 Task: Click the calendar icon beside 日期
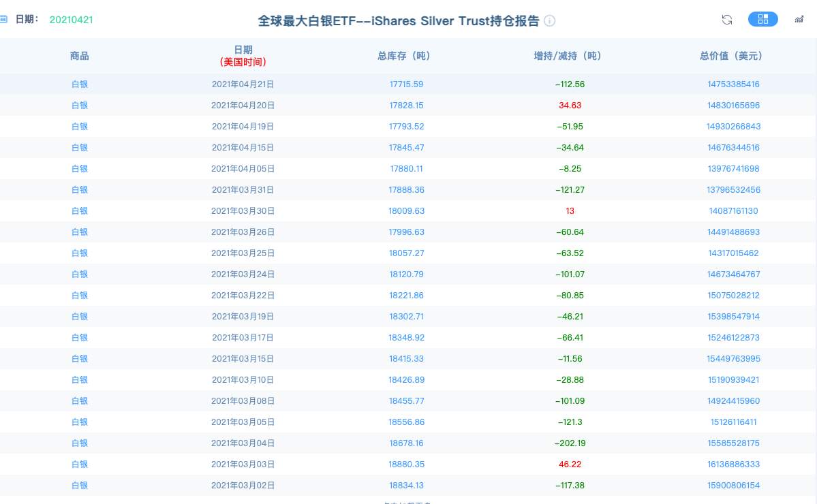[x=3, y=20]
